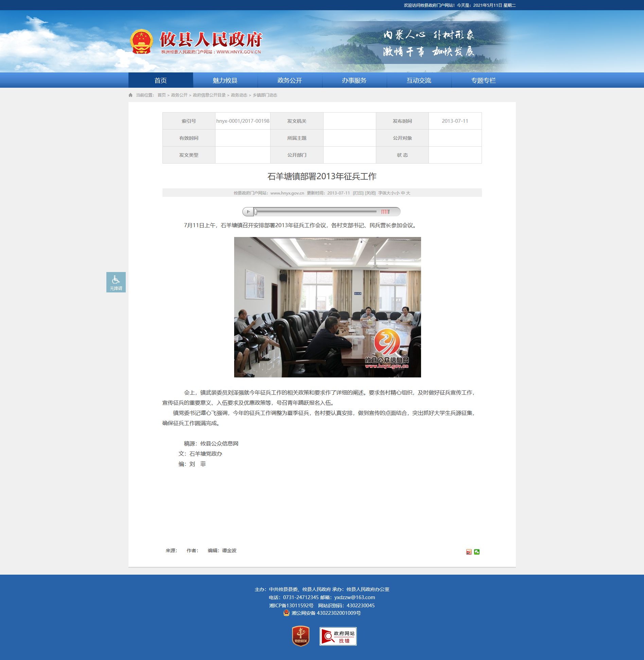
Task: Click the audio player progress slider handle
Action: pyautogui.click(x=256, y=212)
